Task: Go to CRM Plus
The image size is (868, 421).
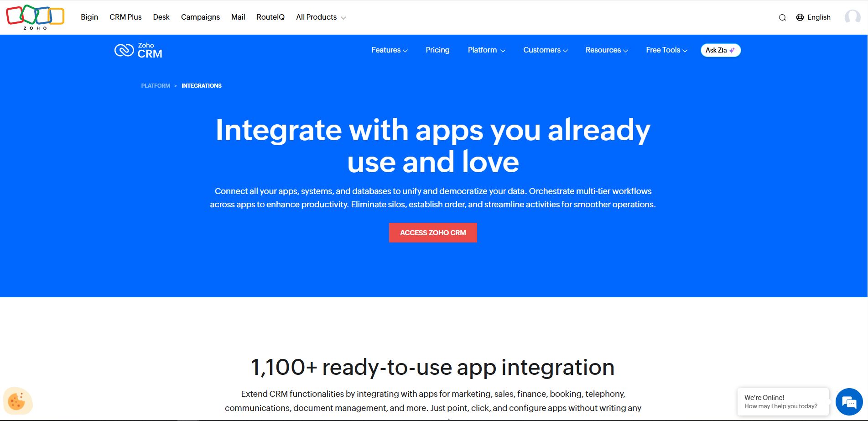Action: point(125,17)
